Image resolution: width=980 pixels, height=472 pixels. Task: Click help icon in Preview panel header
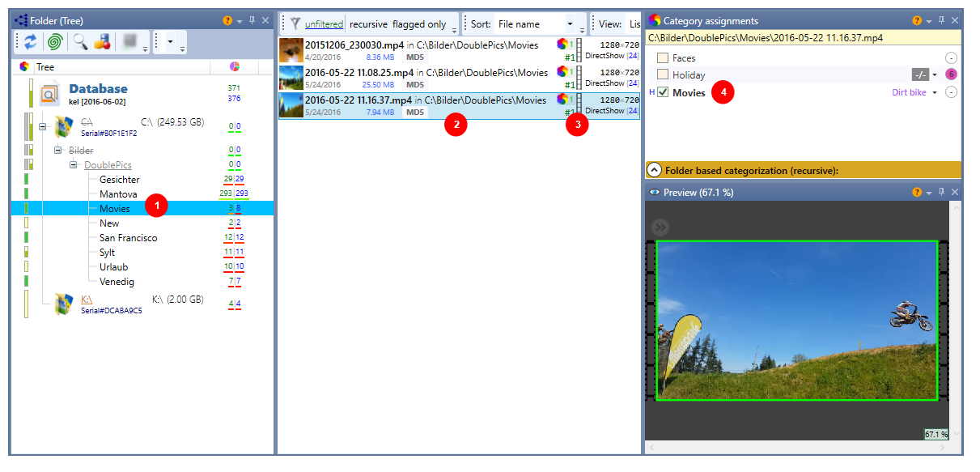coord(917,192)
